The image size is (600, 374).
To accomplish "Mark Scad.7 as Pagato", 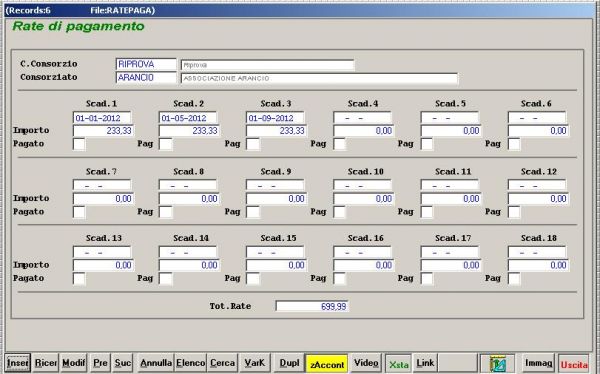I will click(x=79, y=212).
